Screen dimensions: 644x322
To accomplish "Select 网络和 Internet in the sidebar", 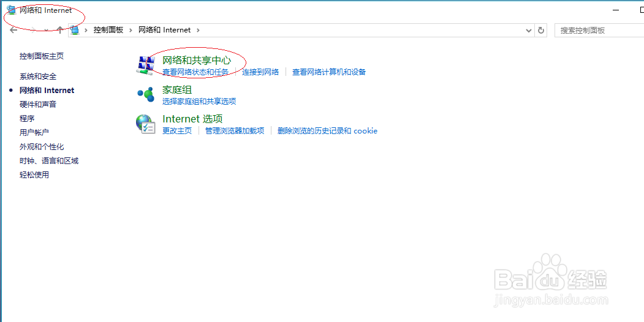I will tap(47, 90).
